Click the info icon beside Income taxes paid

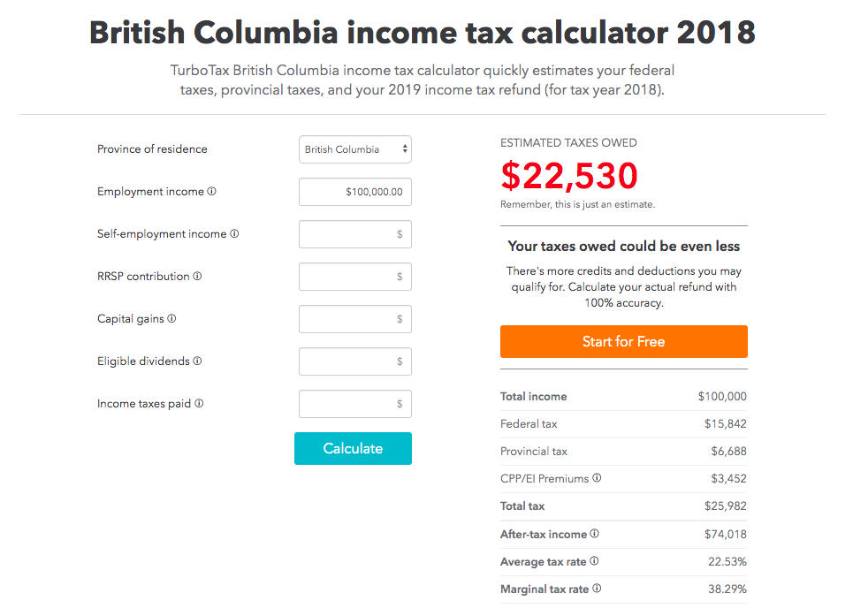point(199,404)
